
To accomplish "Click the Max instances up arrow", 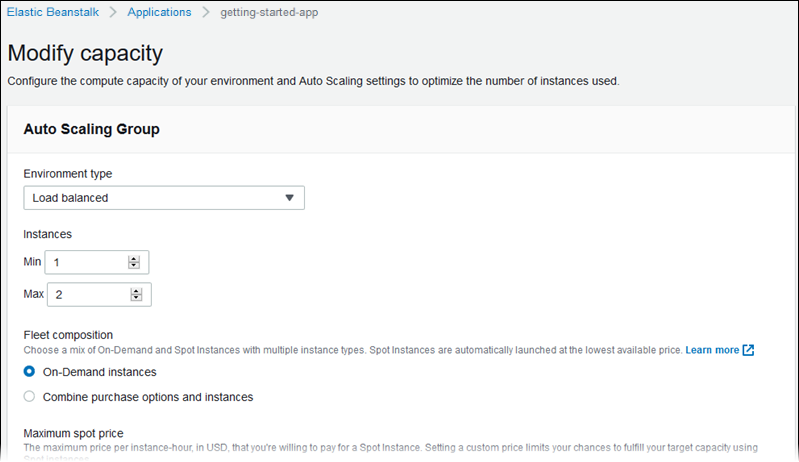I will tap(134, 290).
